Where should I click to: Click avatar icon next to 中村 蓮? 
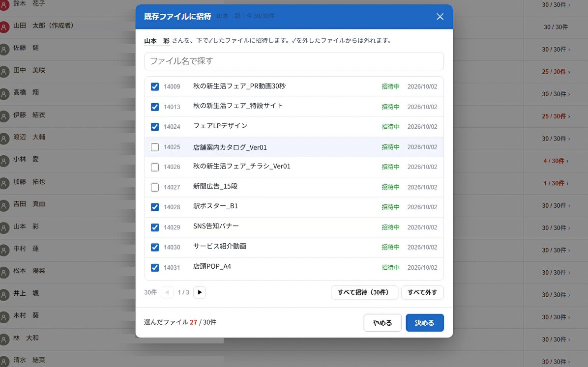[4, 250]
